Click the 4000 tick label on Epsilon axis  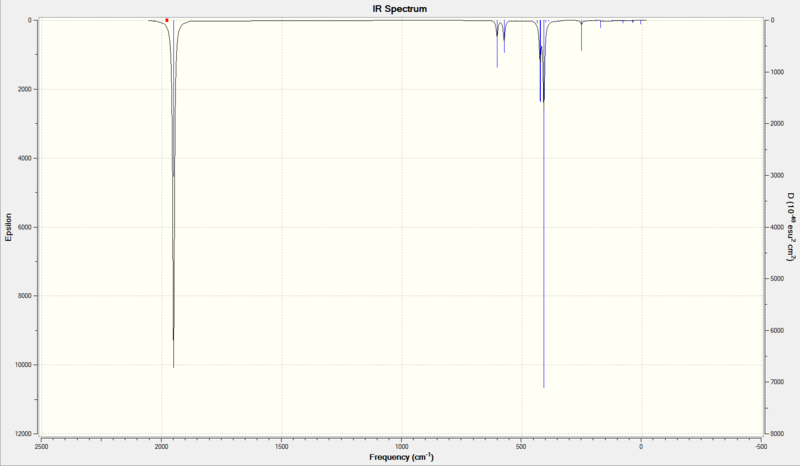25,158
